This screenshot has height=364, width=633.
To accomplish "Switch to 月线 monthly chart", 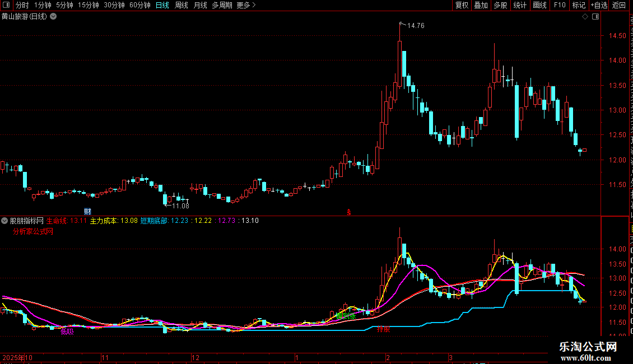I will pos(200,5).
